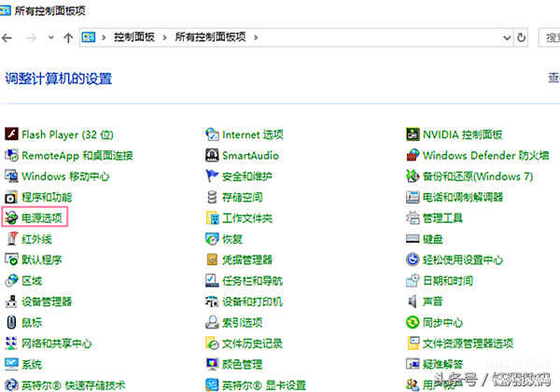560x392 pixels.
Task: Click 所有控制面板项 in the breadcrumb
Action: coord(210,37)
